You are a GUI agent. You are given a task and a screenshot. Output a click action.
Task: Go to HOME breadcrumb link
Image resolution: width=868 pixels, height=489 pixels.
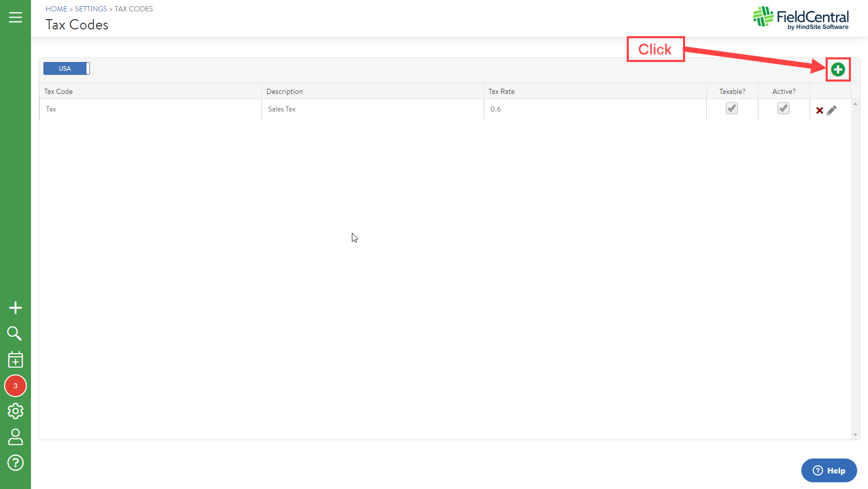tap(56, 9)
